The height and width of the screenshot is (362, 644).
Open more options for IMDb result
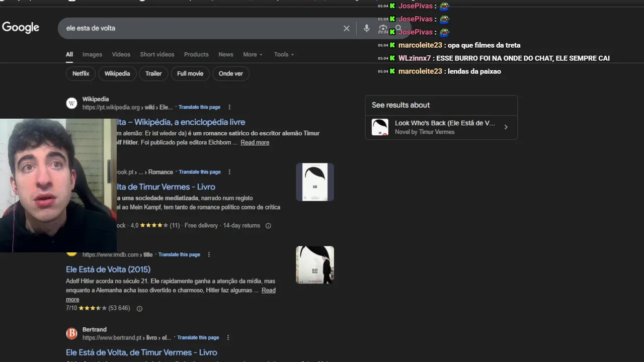point(209,254)
